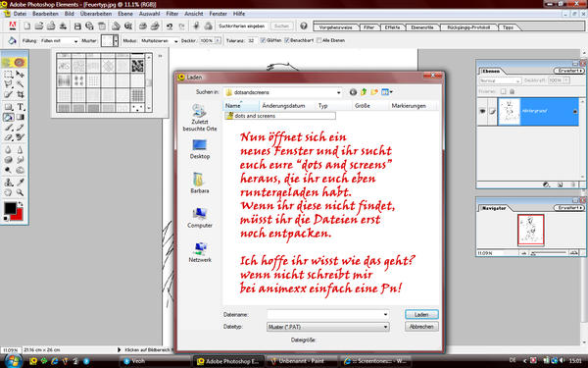The width and height of the screenshot is (588, 368).
Task: Pick the Magic Wand tool
Action: [x=21, y=83]
